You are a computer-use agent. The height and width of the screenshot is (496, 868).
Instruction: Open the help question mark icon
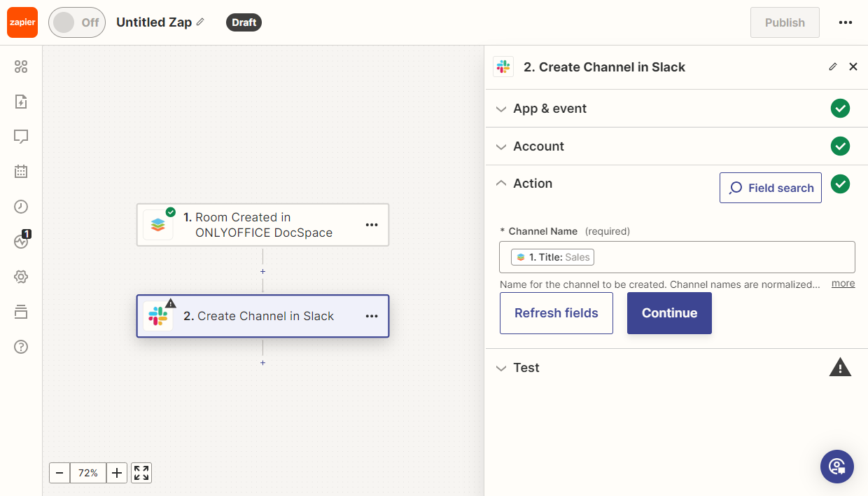click(x=21, y=347)
